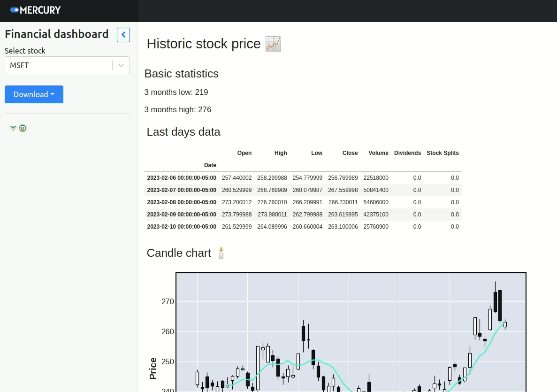Click the Volume column header

378,153
